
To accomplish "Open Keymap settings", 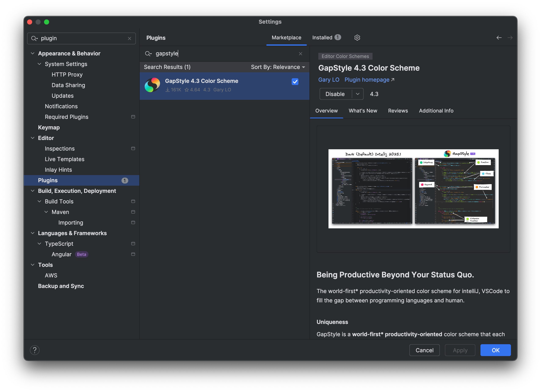I will [x=49, y=127].
